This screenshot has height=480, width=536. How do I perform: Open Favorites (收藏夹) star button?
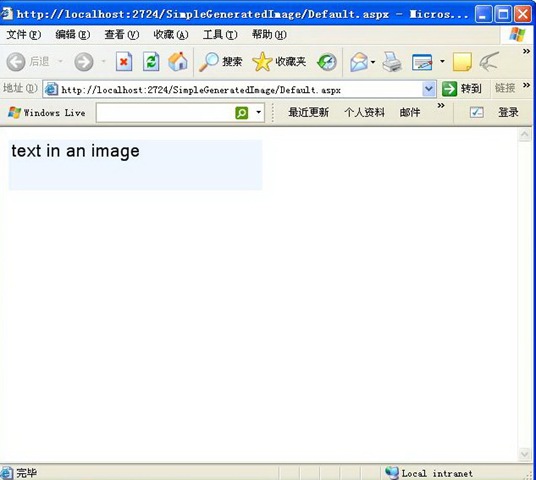(279, 62)
